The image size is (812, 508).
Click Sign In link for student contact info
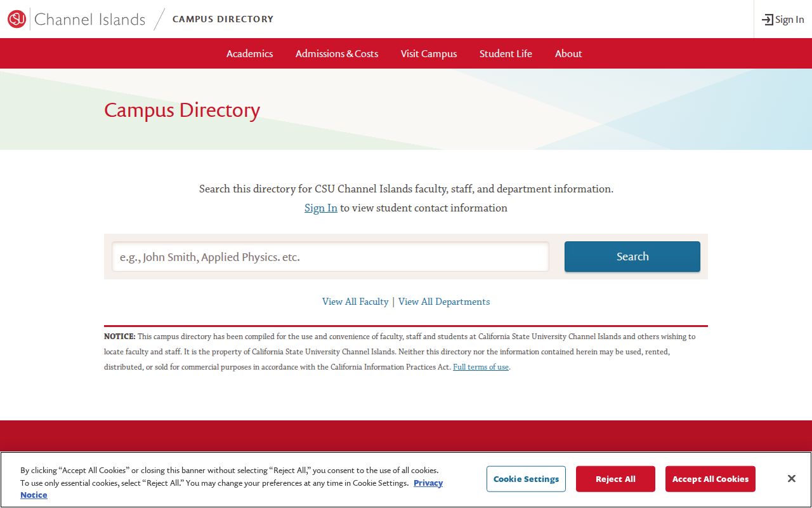pos(321,208)
